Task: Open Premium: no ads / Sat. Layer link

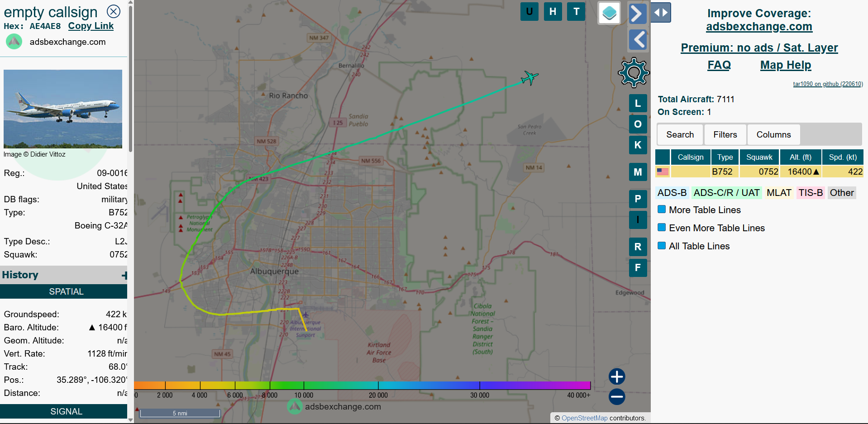Action: [759, 48]
